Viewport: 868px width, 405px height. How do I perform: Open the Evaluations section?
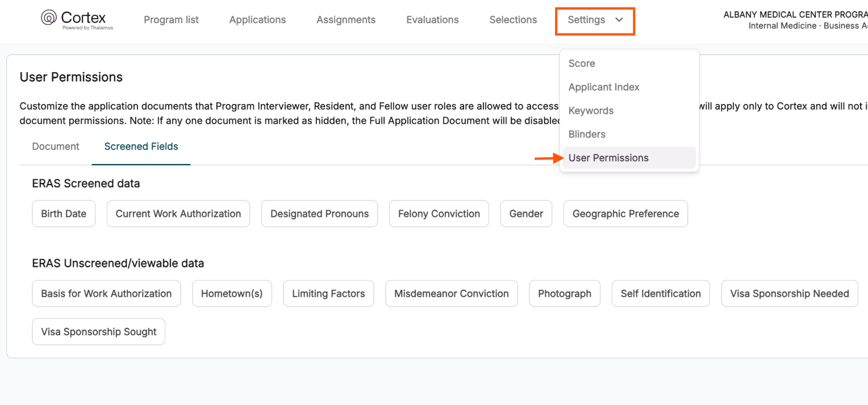[x=432, y=19]
